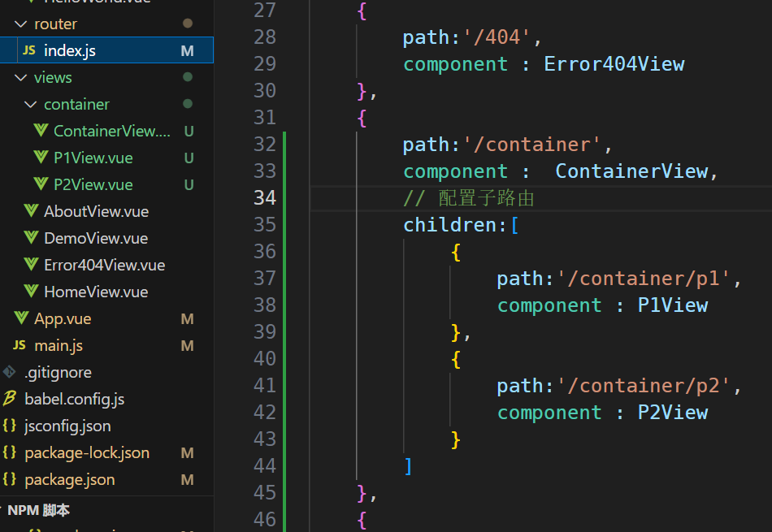Click the Babel icon beside babel.config.js
Viewport: 772px width, 532px height.
(10, 399)
